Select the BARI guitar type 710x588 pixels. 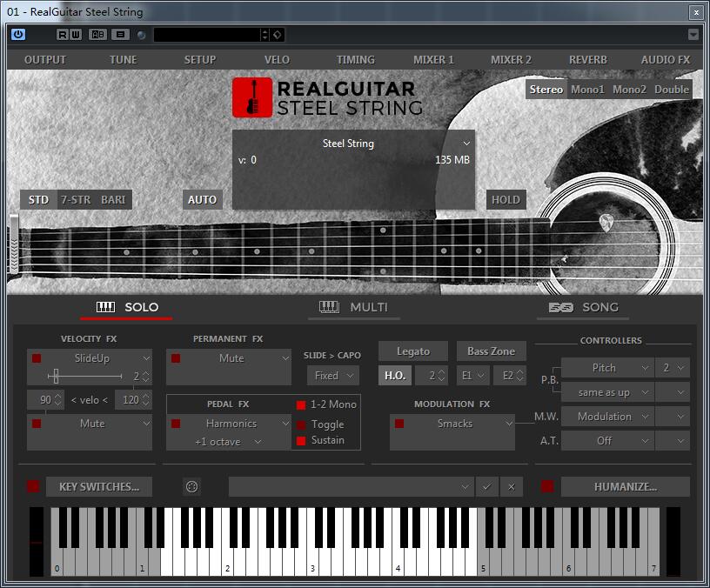click(x=113, y=199)
